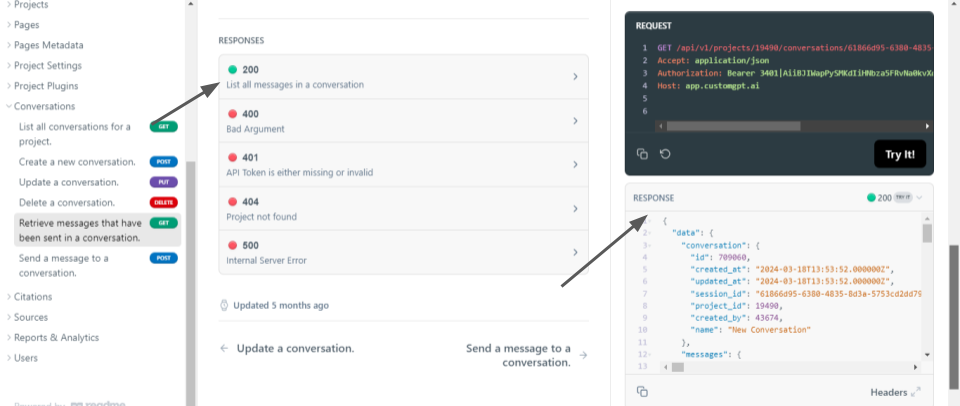The image size is (960, 406).
Task: Click the "conversation" key in the response JSON
Action: tap(715, 245)
